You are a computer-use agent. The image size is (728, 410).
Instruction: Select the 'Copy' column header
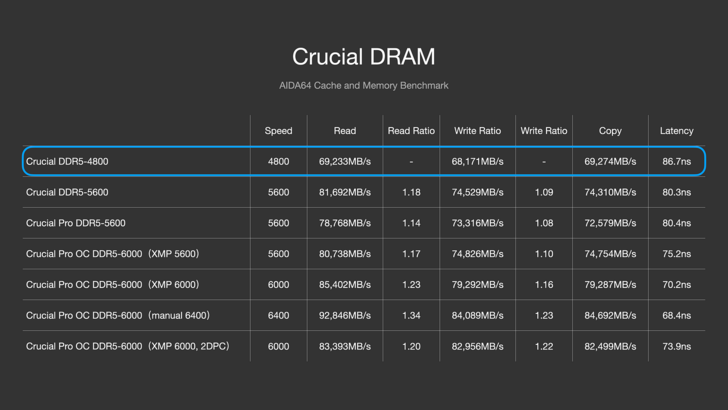[610, 131]
